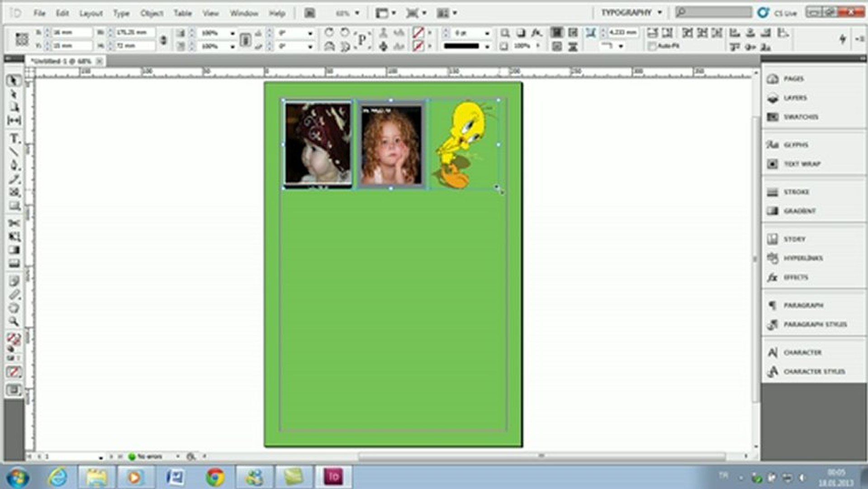Viewport: 868px width, 489px height.
Task: Open the zoom level dropdown
Action: point(357,13)
